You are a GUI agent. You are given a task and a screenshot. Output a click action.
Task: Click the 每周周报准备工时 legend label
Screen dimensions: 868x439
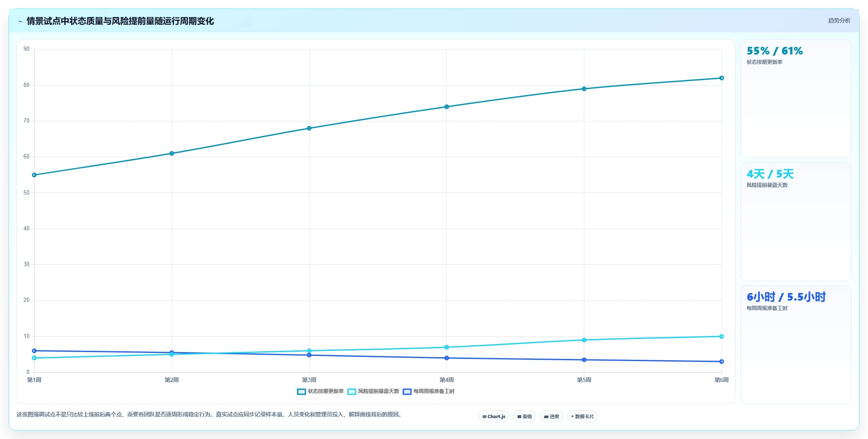click(434, 391)
